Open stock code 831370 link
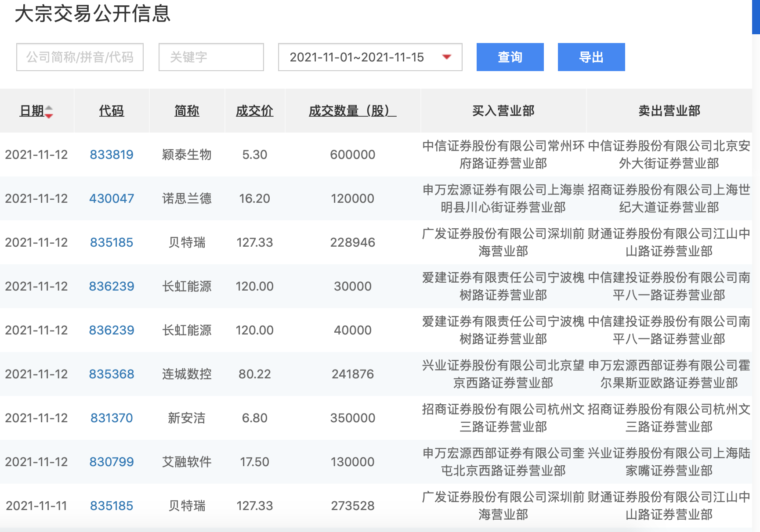 tap(112, 418)
